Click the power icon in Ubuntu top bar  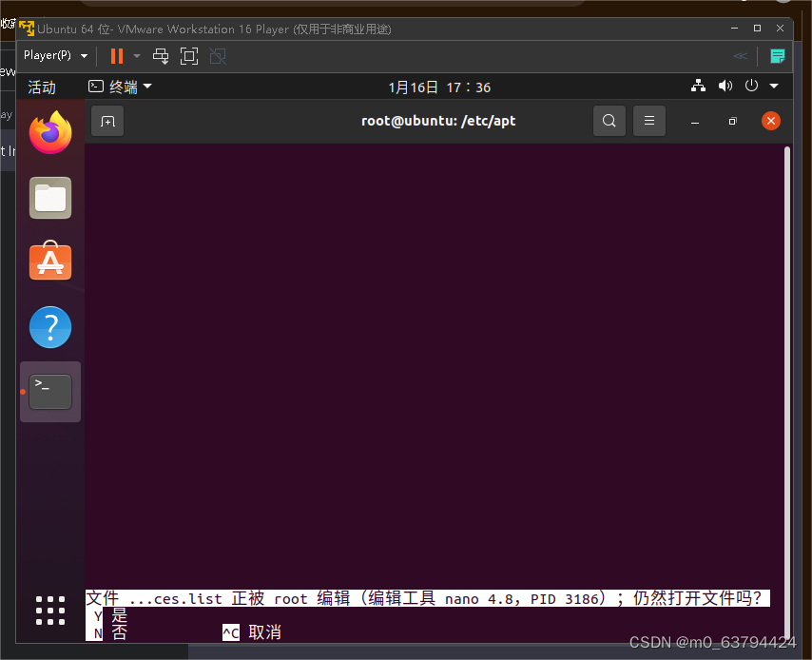point(750,86)
